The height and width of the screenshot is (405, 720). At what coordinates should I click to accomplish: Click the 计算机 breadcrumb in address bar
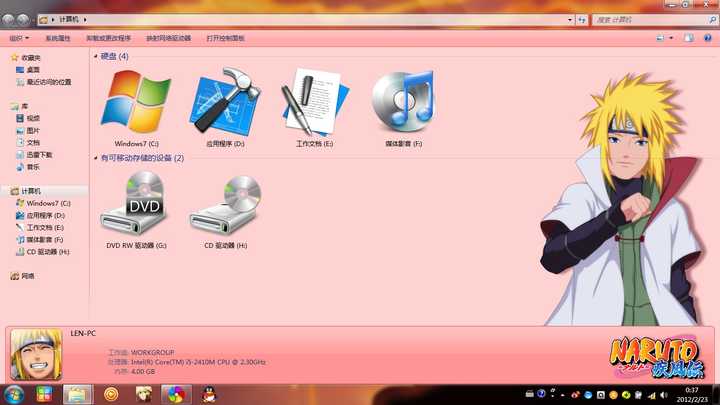pos(69,19)
